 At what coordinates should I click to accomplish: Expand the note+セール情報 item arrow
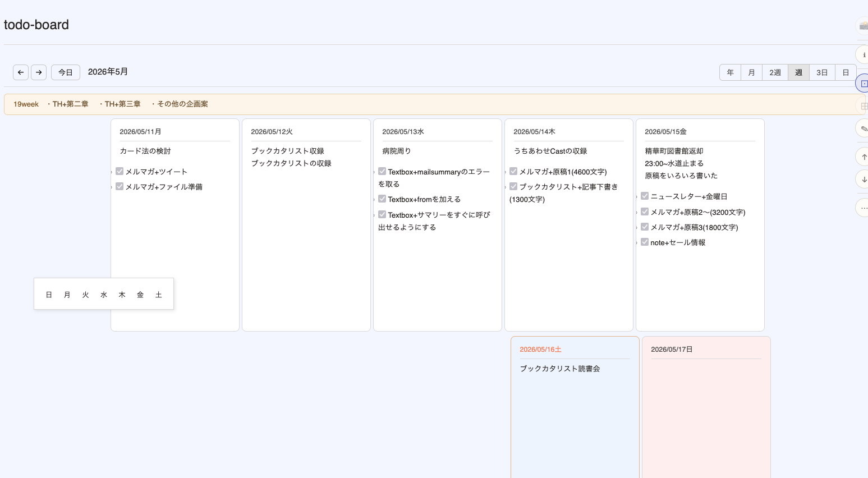coord(637,243)
